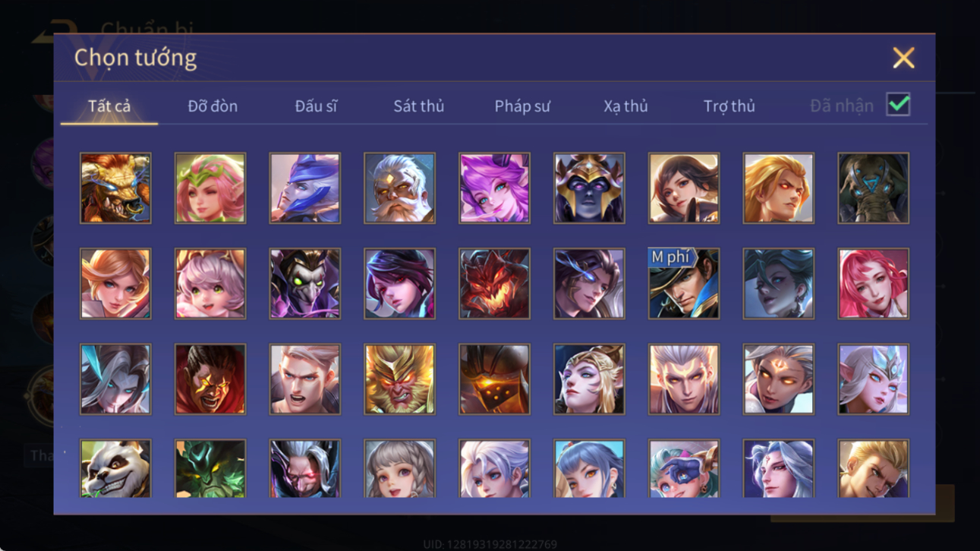Open the "Pháp sư" tab
This screenshot has width=980, height=551.
point(522,106)
